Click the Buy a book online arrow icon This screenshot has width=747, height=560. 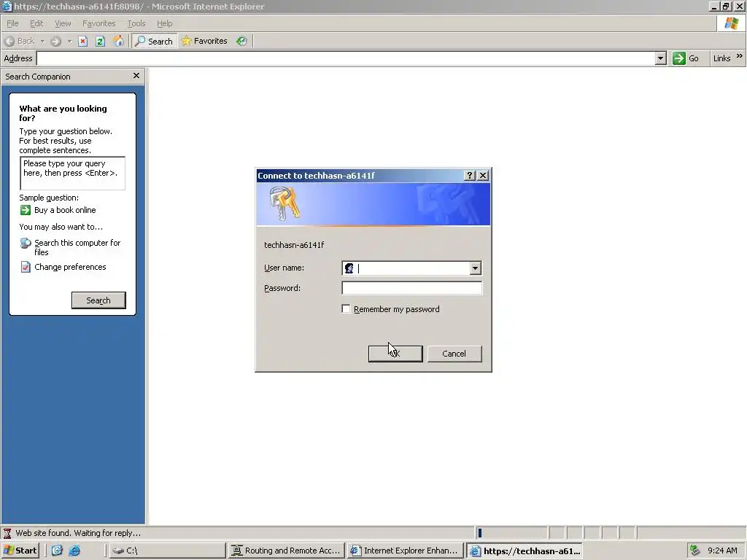tap(26, 210)
